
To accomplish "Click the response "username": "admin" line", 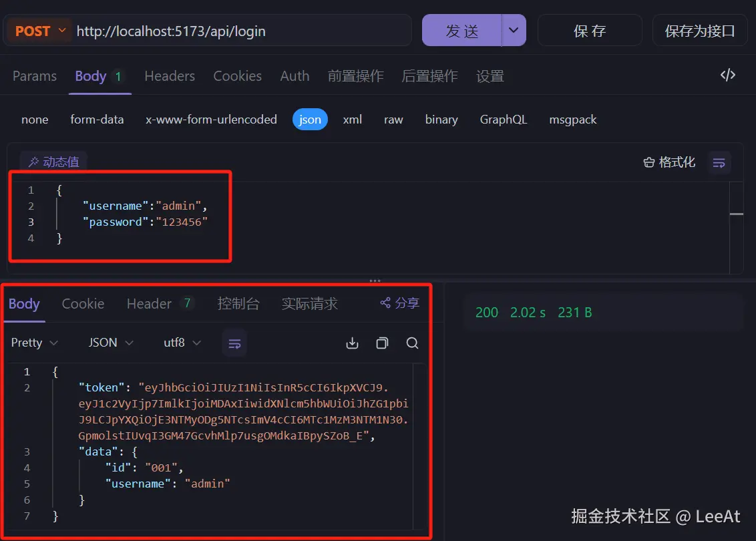I will [168, 484].
